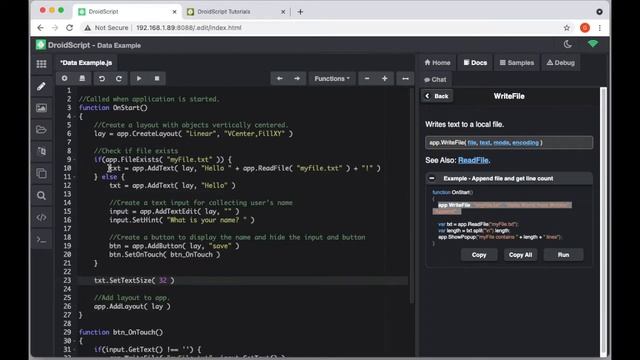Fold code at line 11
The width and height of the screenshot is (640, 360).
(x=75, y=177)
